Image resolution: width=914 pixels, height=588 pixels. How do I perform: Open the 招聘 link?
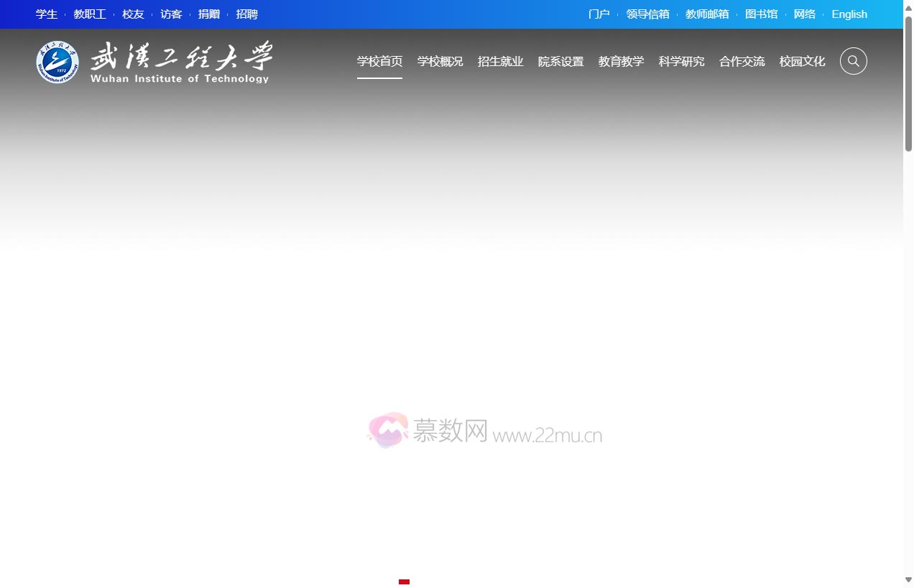coord(246,14)
